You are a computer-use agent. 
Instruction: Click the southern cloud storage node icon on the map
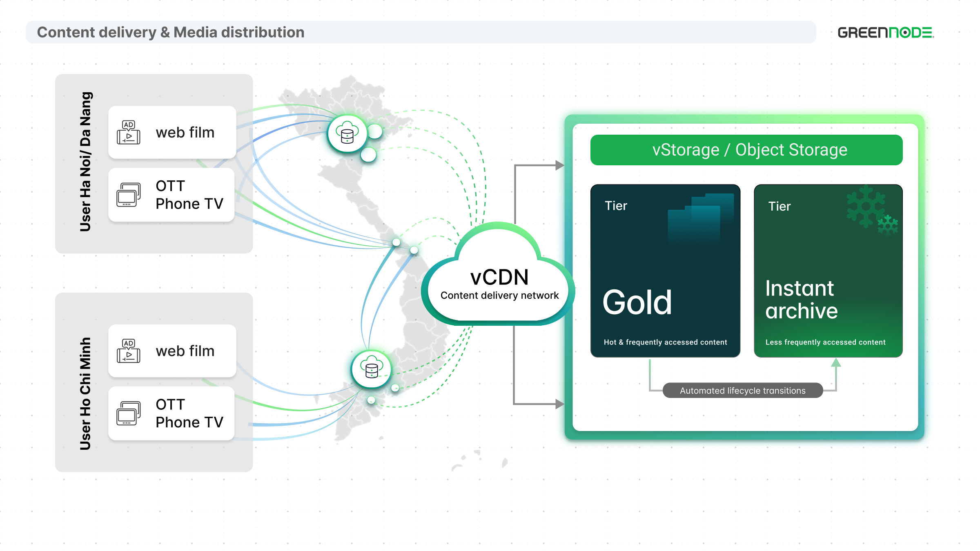pyautogui.click(x=372, y=369)
